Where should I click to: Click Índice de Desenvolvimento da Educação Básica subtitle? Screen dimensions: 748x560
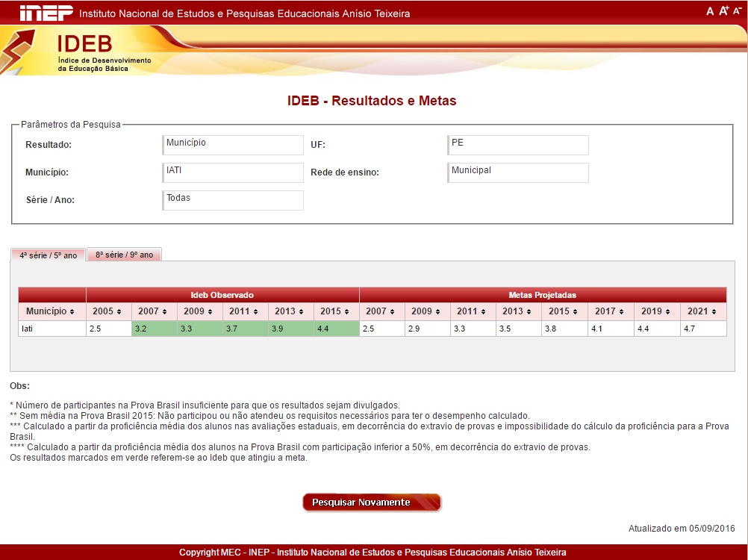[105, 64]
